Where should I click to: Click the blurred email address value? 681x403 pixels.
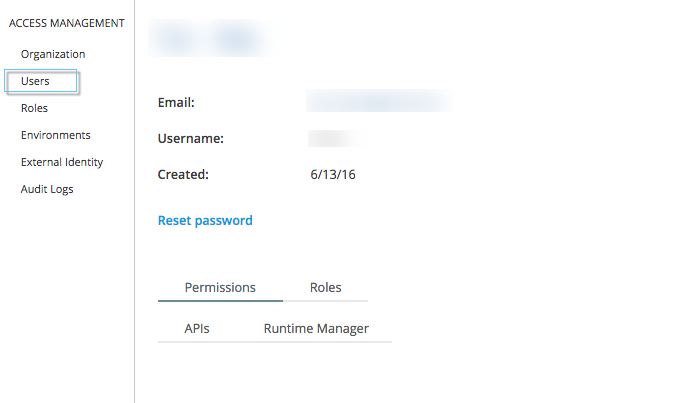tap(378, 102)
